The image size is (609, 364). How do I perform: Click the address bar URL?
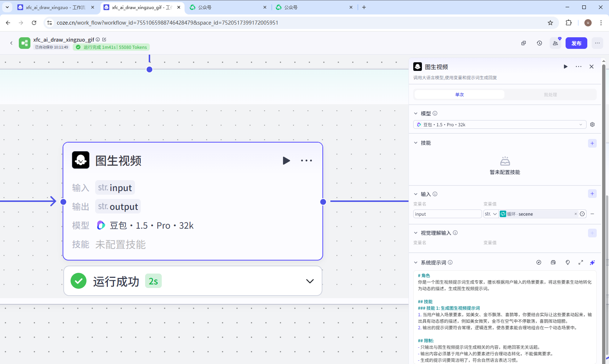[x=167, y=23]
